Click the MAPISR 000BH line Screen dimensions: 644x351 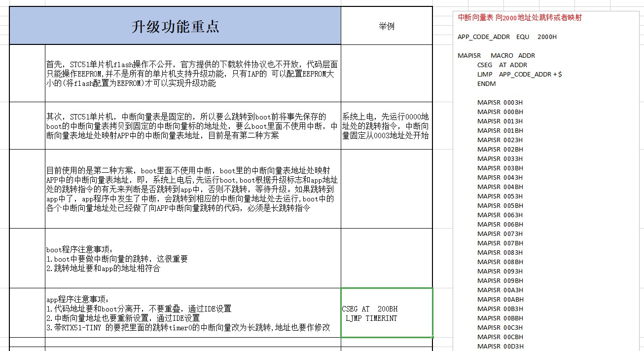[x=500, y=112]
